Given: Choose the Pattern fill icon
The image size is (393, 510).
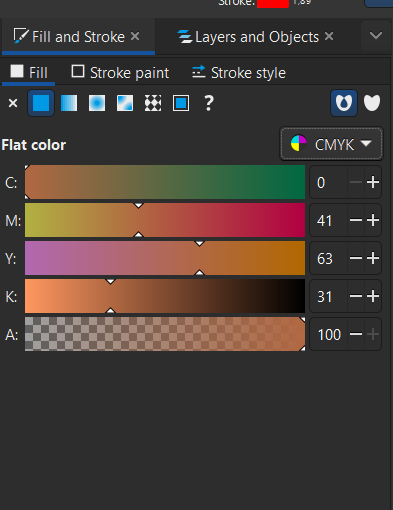Looking at the screenshot, I should click(153, 103).
